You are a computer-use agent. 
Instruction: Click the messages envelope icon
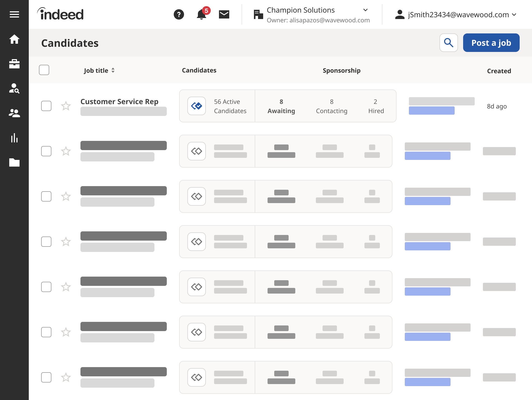pos(223,14)
